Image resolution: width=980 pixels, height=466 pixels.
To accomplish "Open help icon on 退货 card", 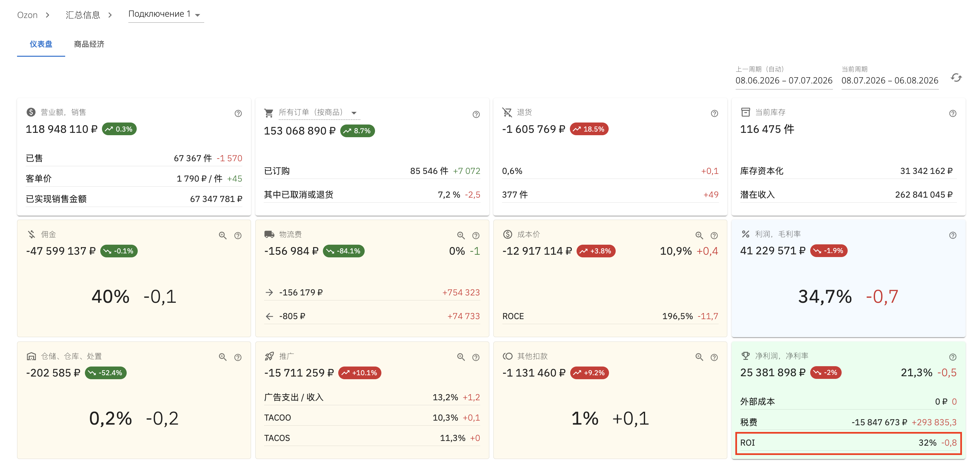I will click(x=715, y=113).
